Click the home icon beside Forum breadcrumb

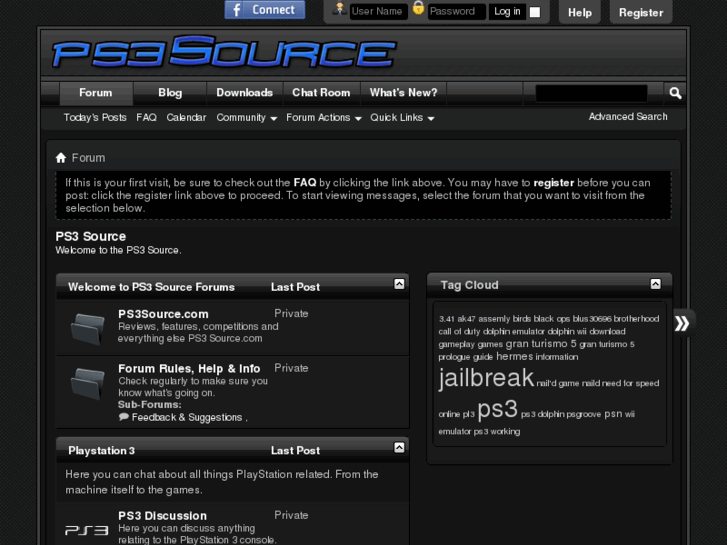click(61, 158)
